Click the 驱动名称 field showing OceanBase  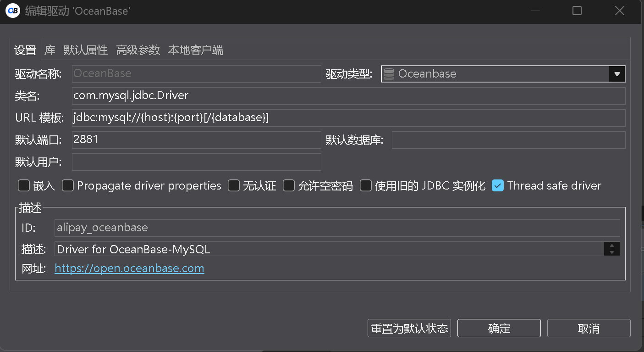pyautogui.click(x=197, y=74)
